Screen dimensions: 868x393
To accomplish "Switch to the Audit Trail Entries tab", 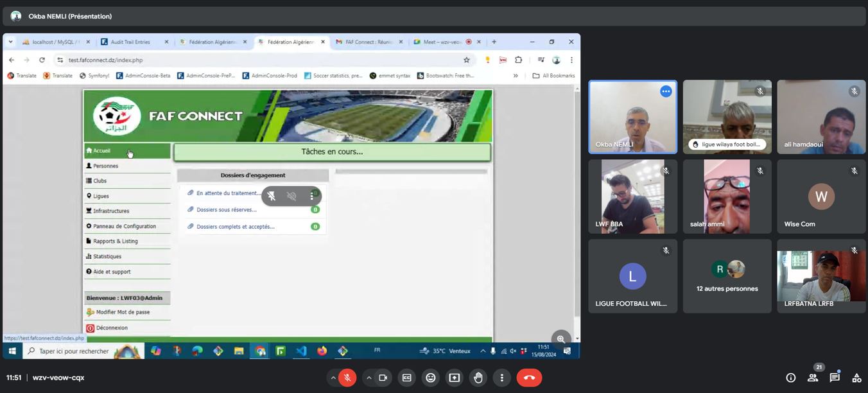I will pos(135,42).
